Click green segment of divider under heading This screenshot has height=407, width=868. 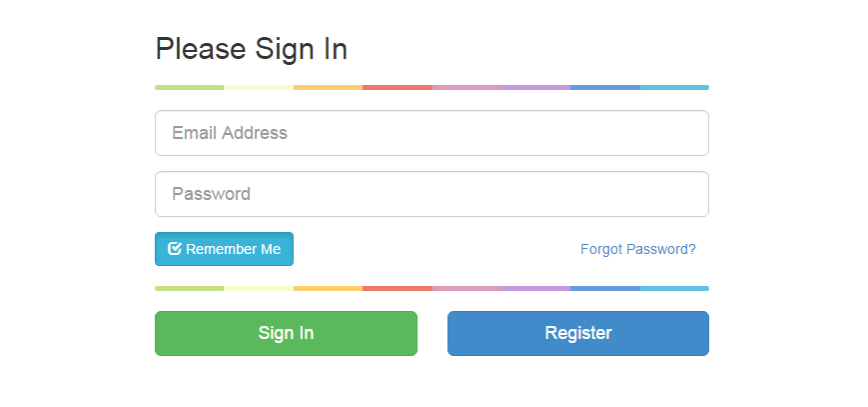pos(190,87)
